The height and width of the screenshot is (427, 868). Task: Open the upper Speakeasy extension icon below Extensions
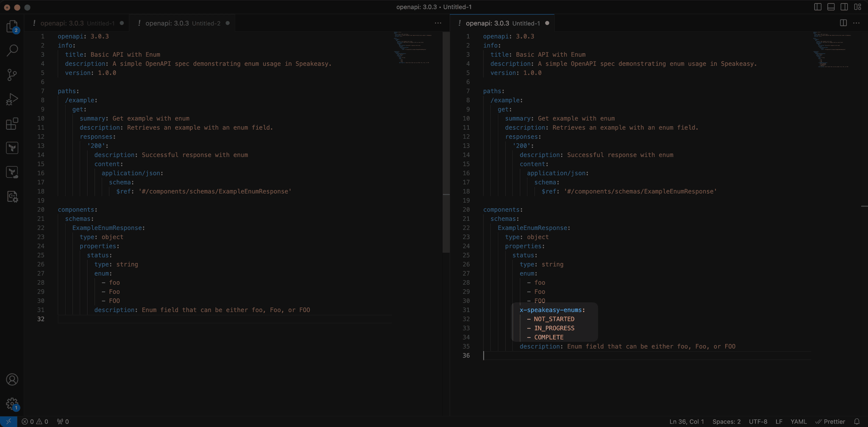(x=12, y=148)
